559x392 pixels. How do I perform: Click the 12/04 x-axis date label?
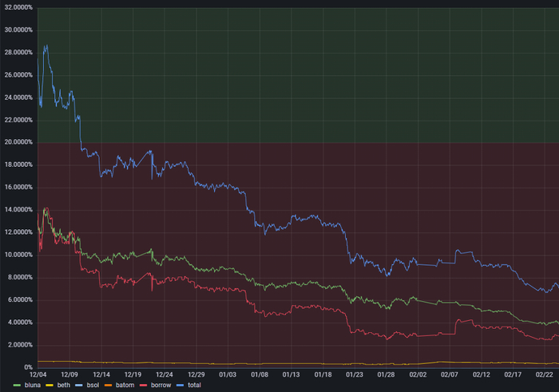point(38,374)
